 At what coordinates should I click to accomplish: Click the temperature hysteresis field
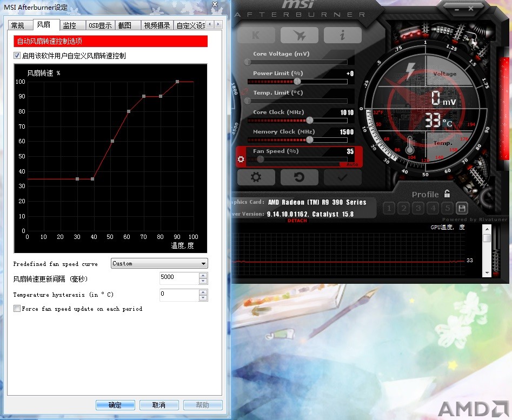click(x=179, y=295)
